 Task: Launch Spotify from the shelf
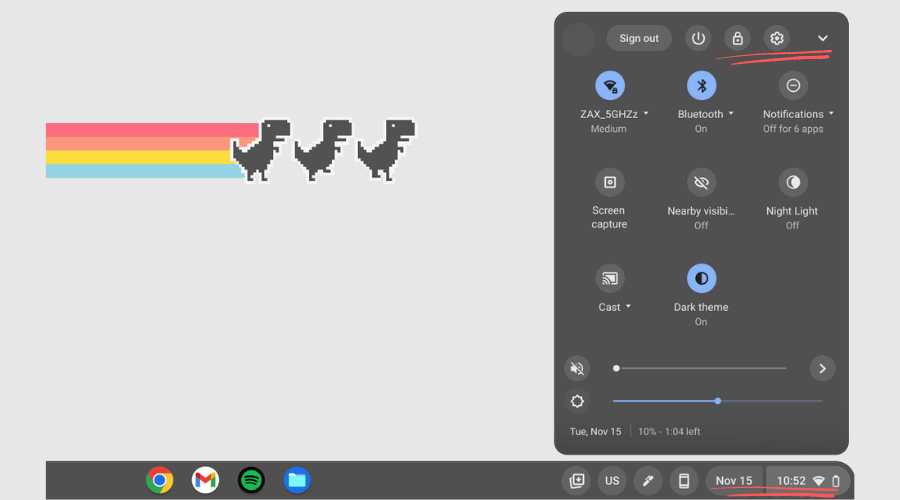tap(251, 480)
